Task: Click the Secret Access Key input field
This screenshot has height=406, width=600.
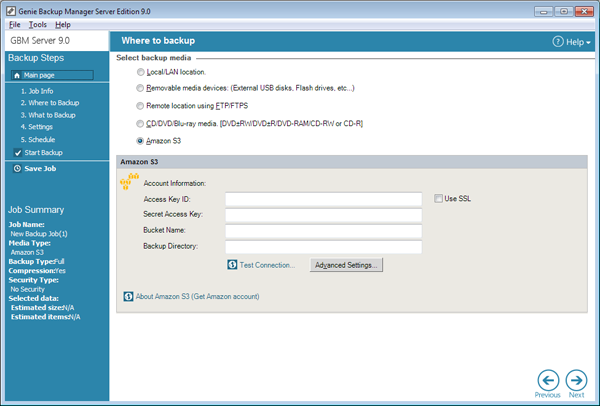Action: point(324,215)
